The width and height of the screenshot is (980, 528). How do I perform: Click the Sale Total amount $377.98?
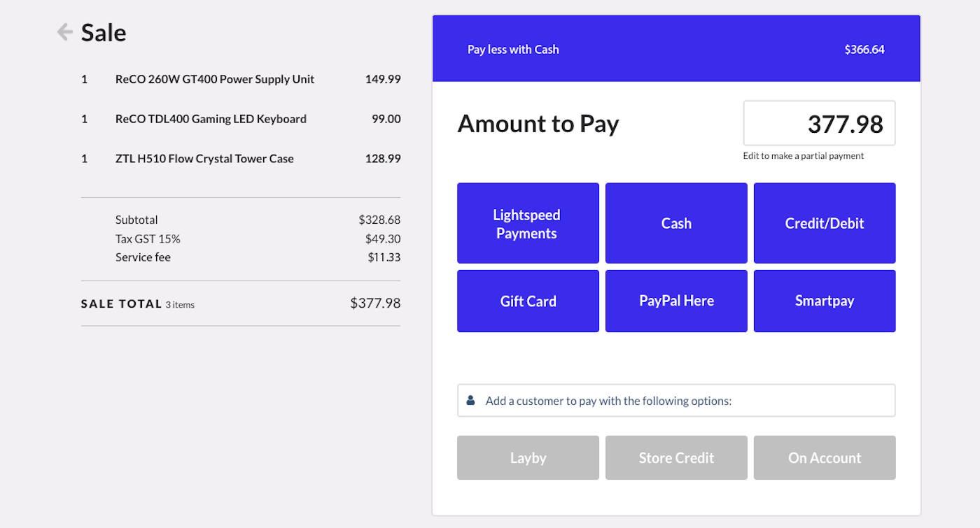375,304
